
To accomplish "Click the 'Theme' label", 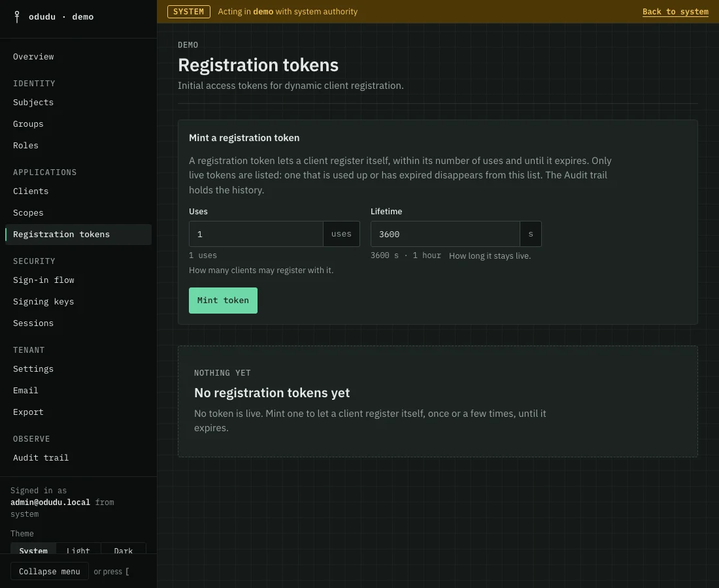I will [22, 534].
